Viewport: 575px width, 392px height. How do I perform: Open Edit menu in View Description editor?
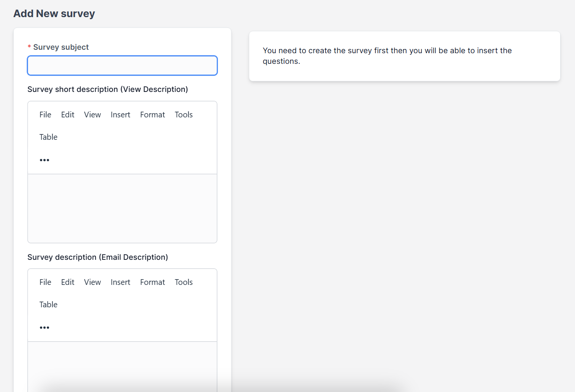pos(68,115)
